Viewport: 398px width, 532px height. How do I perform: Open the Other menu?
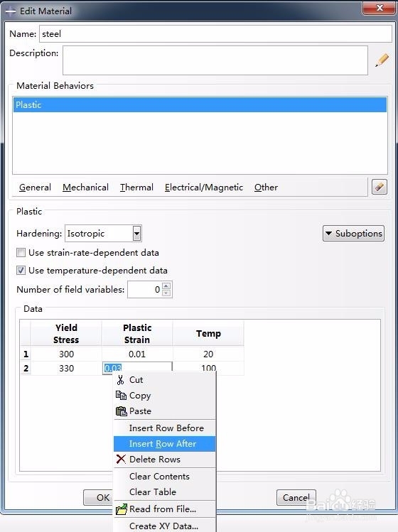[266, 188]
